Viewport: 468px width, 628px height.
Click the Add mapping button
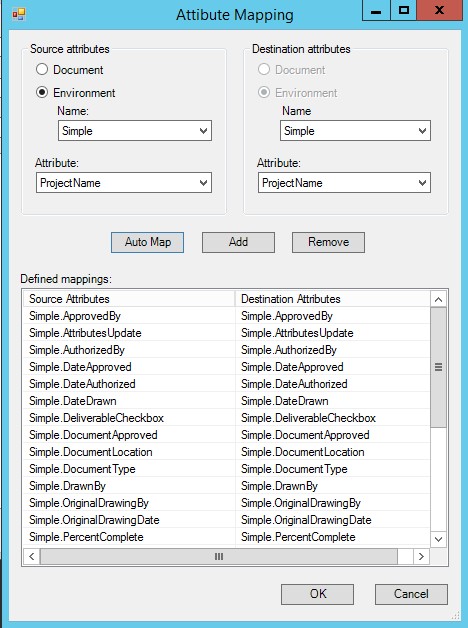238,242
